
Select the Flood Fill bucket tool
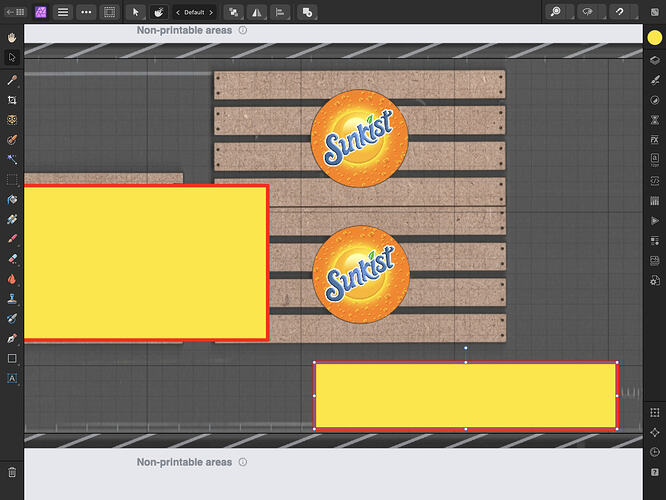[12, 199]
